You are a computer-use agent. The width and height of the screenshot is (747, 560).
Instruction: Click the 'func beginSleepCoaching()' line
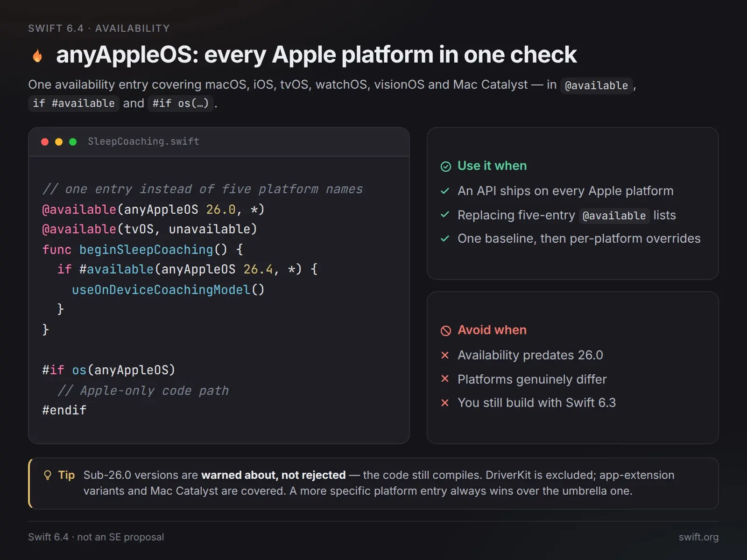click(x=143, y=250)
